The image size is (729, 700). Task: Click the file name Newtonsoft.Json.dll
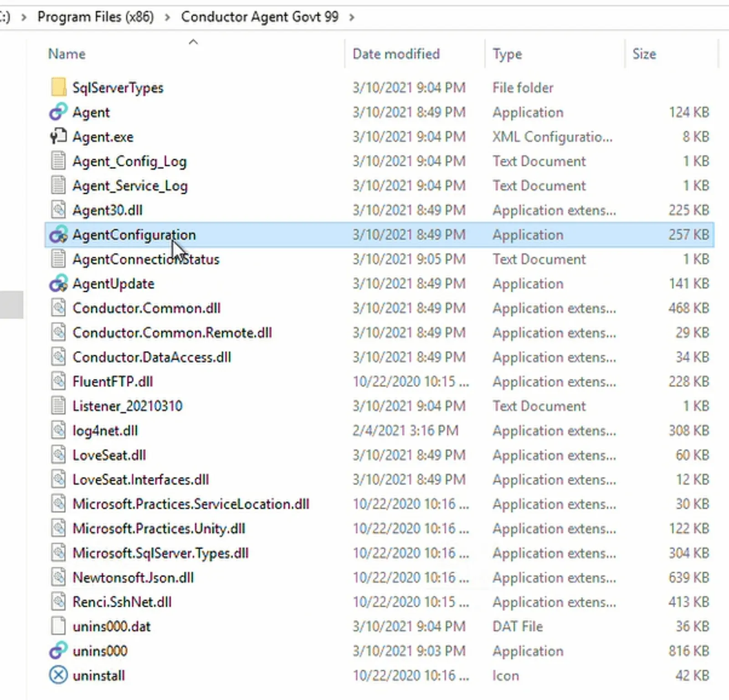pyautogui.click(x=133, y=577)
